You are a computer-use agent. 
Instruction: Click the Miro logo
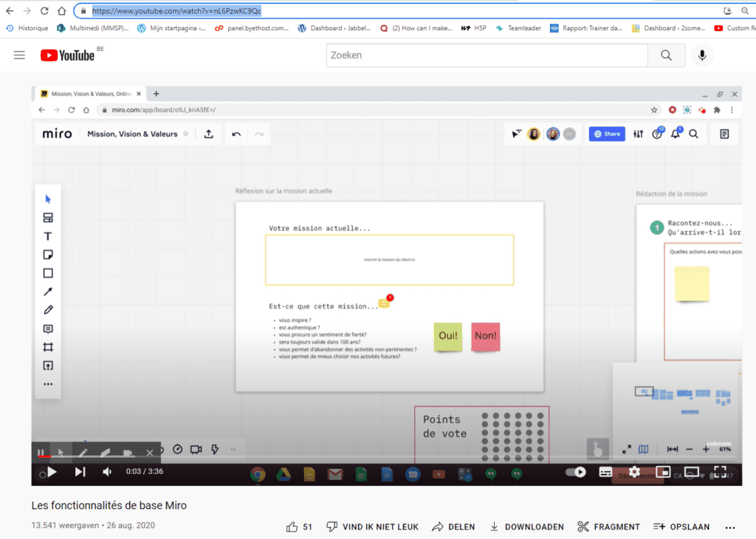(x=57, y=134)
